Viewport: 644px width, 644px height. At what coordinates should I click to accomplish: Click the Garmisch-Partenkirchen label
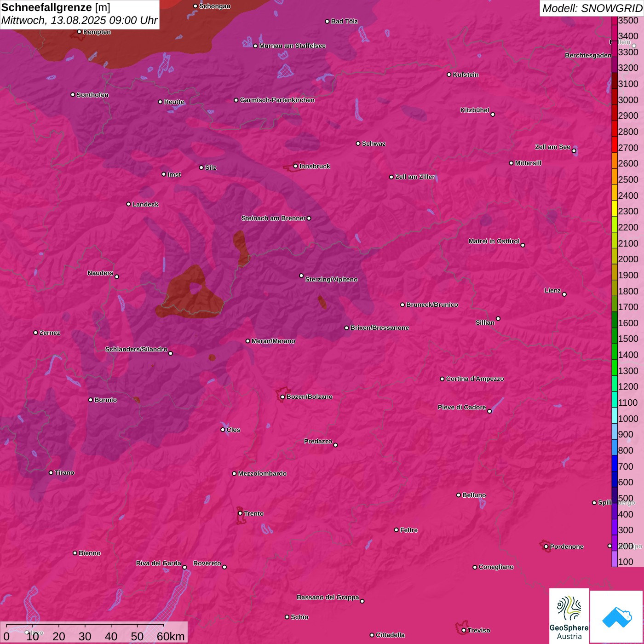[277, 100]
